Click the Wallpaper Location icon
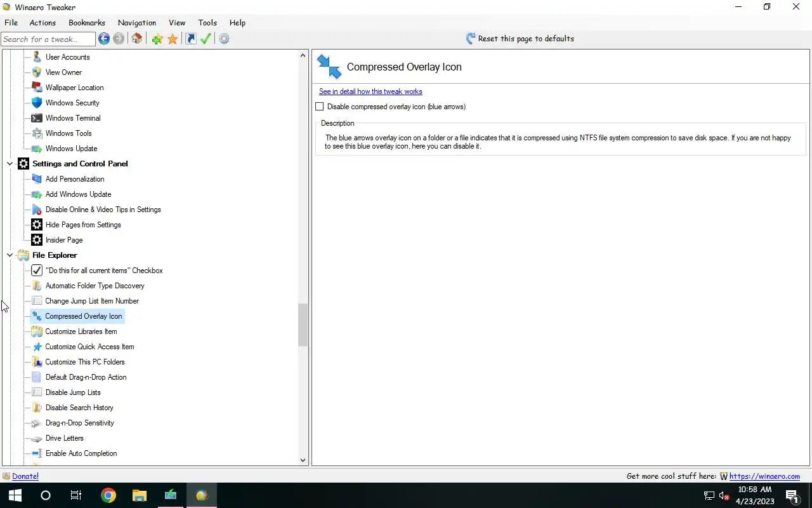This screenshot has width=812, height=508. 37,88
